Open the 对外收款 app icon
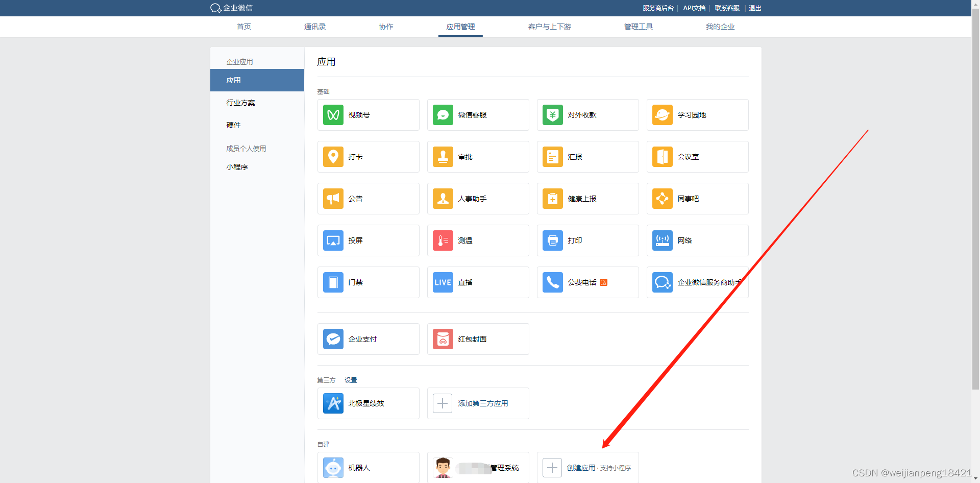 coord(553,115)
